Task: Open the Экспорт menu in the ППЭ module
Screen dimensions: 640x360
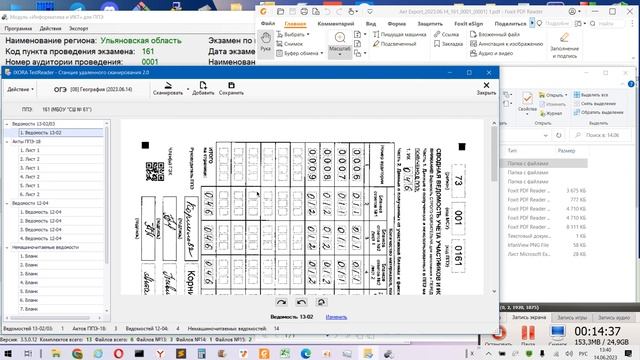Action: click(x=78, y=29)
